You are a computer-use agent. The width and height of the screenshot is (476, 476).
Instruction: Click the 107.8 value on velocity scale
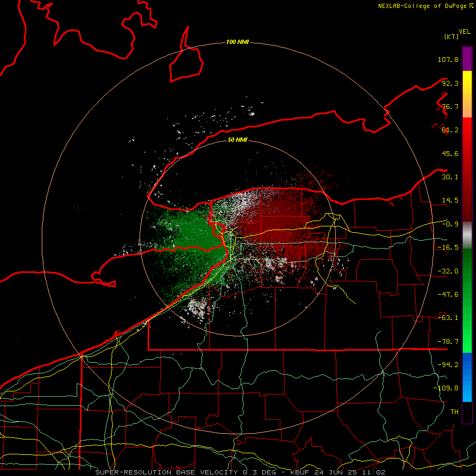pyautogui.click(x=448, y=59)
